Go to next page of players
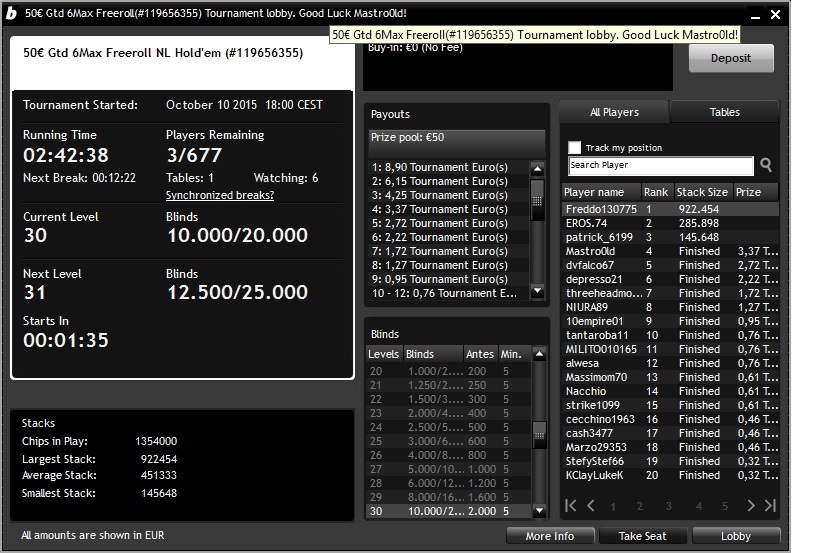 point(751,505)
